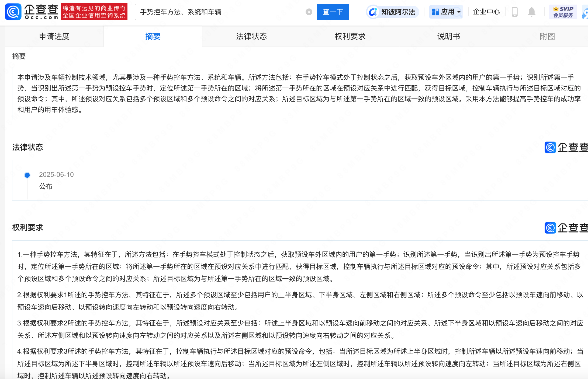The image size is (588, 379).
Task: Click claim 3 paragraph starting 3.根据权利要求2
Action: 300,329
